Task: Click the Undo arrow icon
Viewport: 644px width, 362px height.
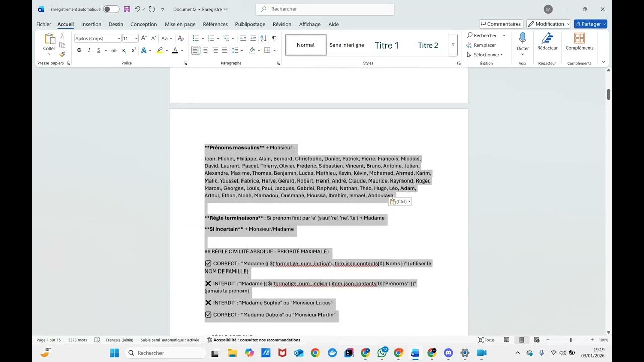Action: point(137,9)
